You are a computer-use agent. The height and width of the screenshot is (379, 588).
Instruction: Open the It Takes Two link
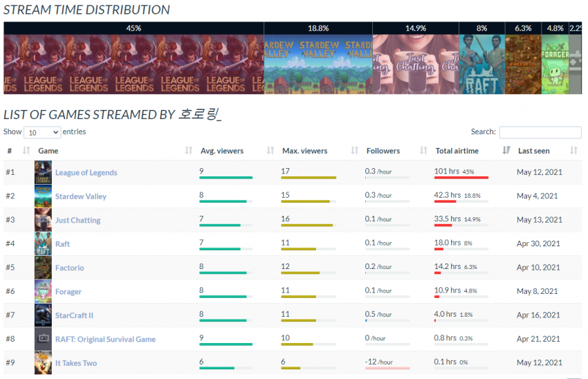(x=76, y=363)
